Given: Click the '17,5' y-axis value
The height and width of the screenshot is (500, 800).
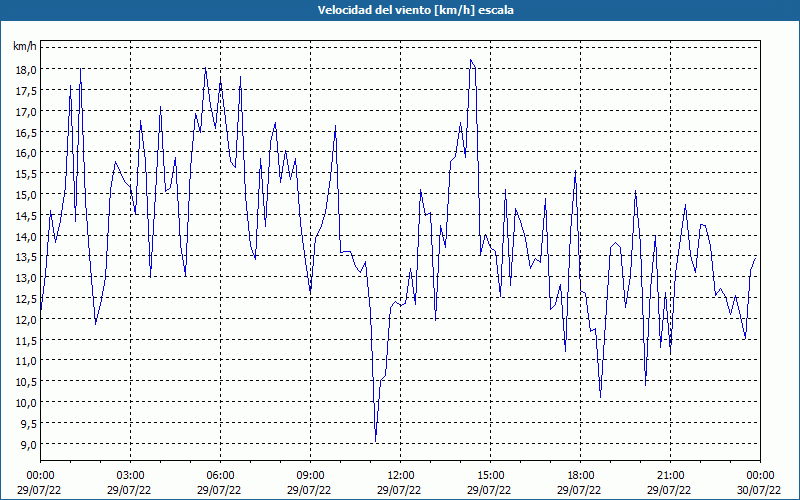Looking at the screenshot, I should [26, 90].
